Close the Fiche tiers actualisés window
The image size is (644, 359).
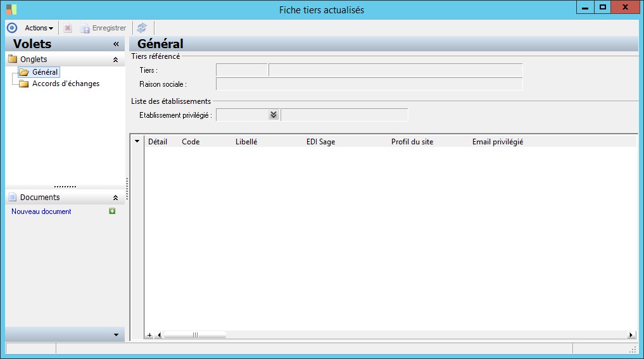click(x=626, y=8)
